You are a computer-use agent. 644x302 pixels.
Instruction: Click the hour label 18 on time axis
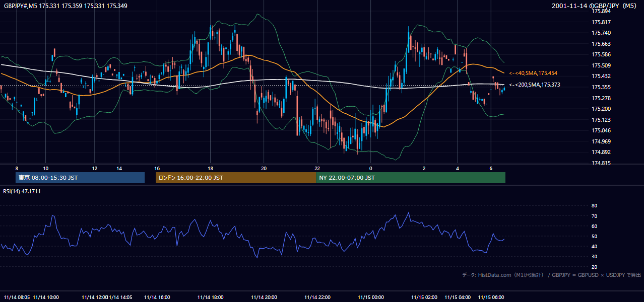211,168
